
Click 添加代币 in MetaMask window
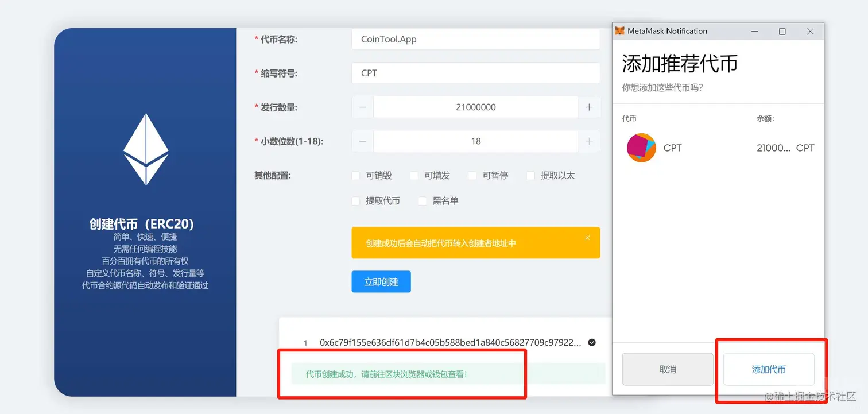click(769, 369)
